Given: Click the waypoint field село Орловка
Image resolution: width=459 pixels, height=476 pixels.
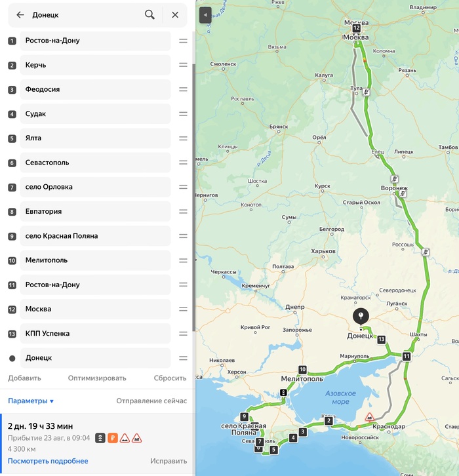Looking at the screenshot, I should click(x=95, y=187).
